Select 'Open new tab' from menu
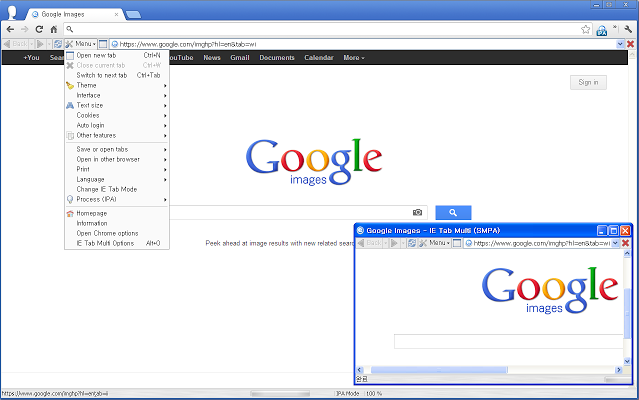This screenshot has height=400, width=639. click(x=97, y=55)
